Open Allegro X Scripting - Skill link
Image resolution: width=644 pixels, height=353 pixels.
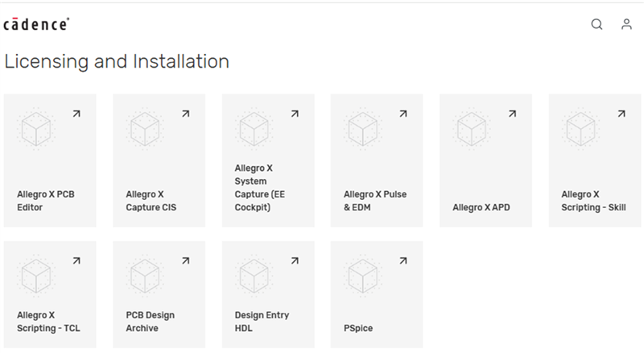[593, 201]
